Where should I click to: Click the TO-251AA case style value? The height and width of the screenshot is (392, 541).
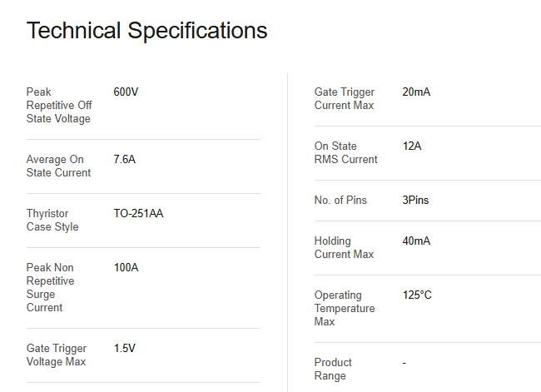point(138,214)
